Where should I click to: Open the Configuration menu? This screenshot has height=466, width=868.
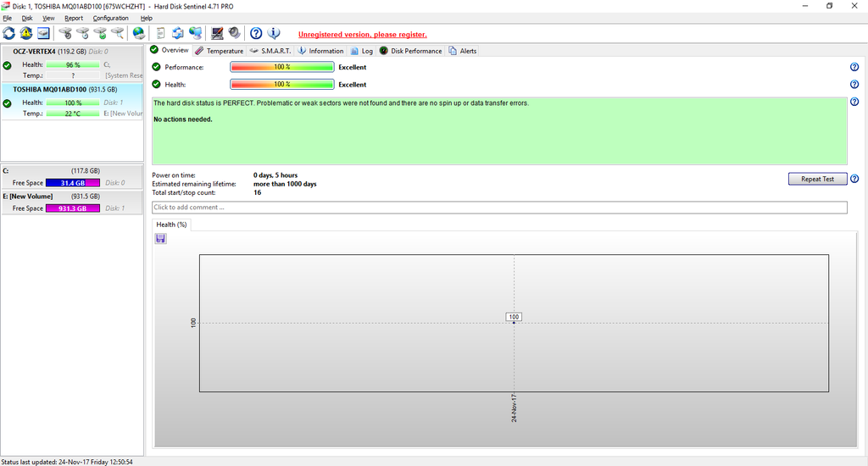[x=110, y=18]
